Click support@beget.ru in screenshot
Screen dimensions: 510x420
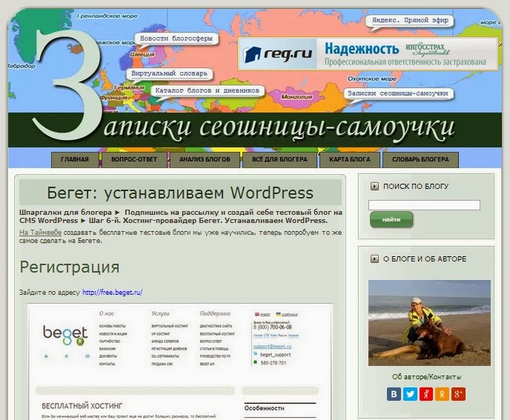(x=272, y=347)
